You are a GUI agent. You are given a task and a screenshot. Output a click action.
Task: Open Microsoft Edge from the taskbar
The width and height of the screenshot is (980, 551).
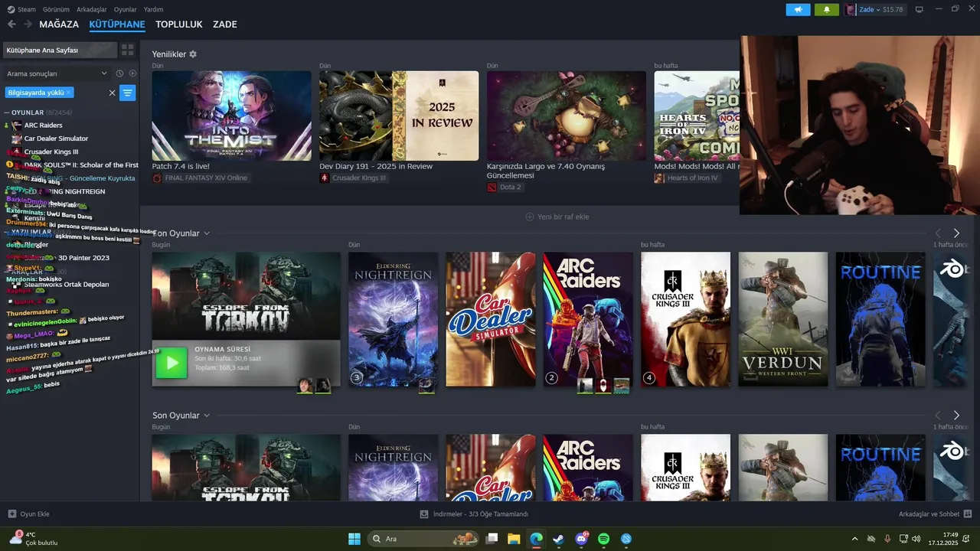[537, 539]
